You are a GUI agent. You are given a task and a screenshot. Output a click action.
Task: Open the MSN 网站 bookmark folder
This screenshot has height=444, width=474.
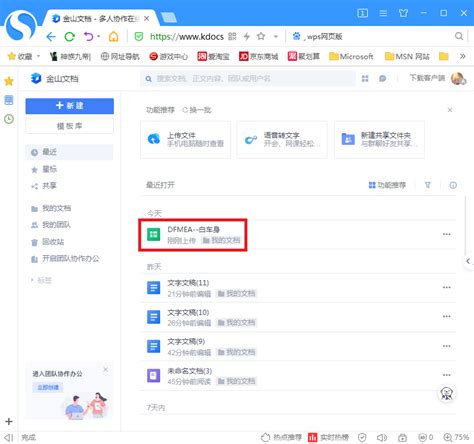click(x=407, y=56)
